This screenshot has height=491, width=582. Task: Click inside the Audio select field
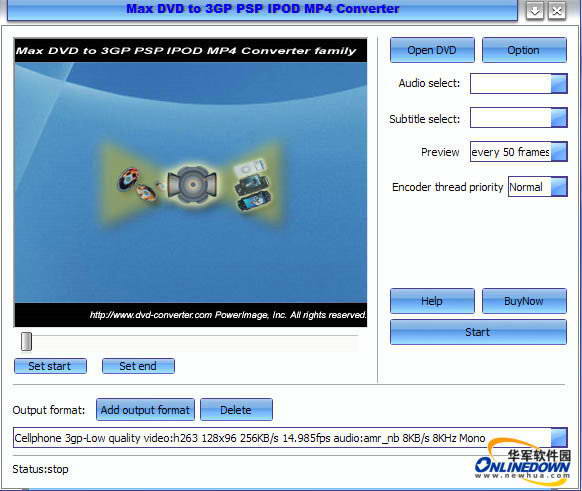click(x=511, y=84)
